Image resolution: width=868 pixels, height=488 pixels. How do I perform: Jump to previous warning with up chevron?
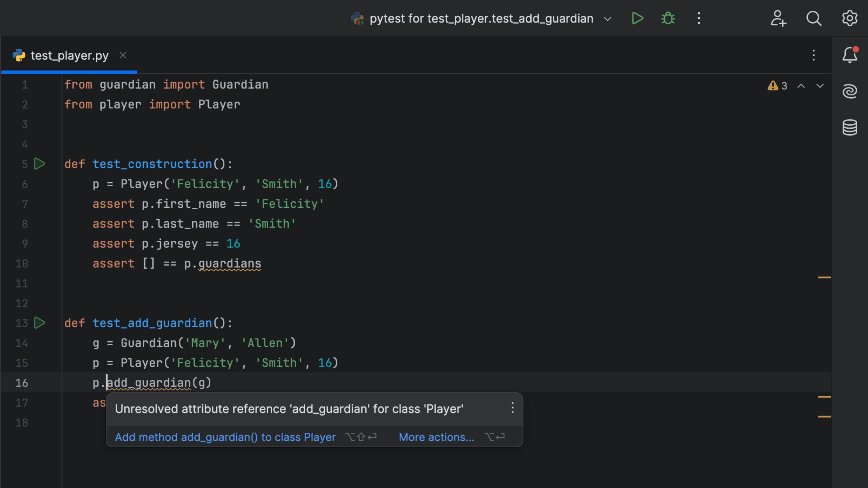801,86
